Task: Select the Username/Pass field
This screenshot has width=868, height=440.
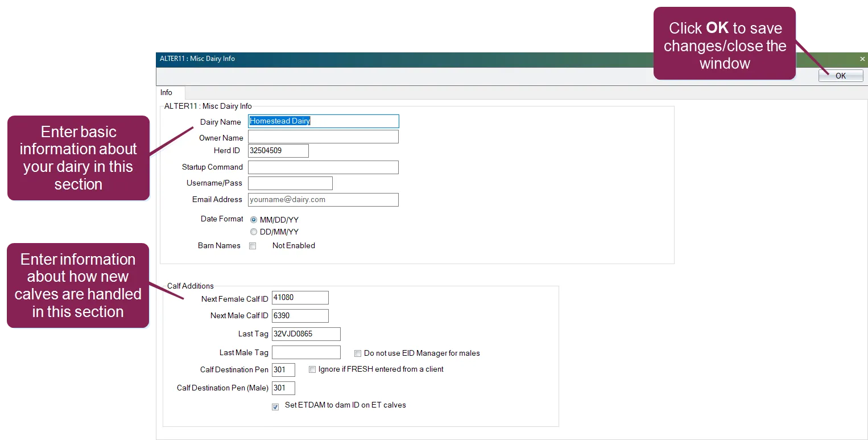Action: pyautogui.click(x=290, y=183)
